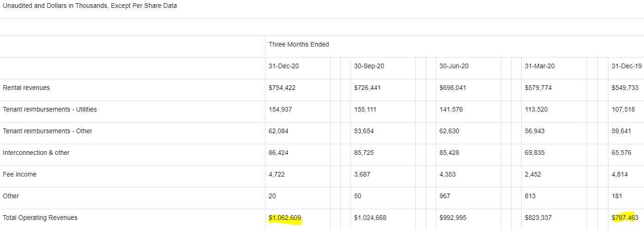Viewport: 644px width, 230px height.
Task: Click the rental revenue value $726,441
Action: (367, 88)
